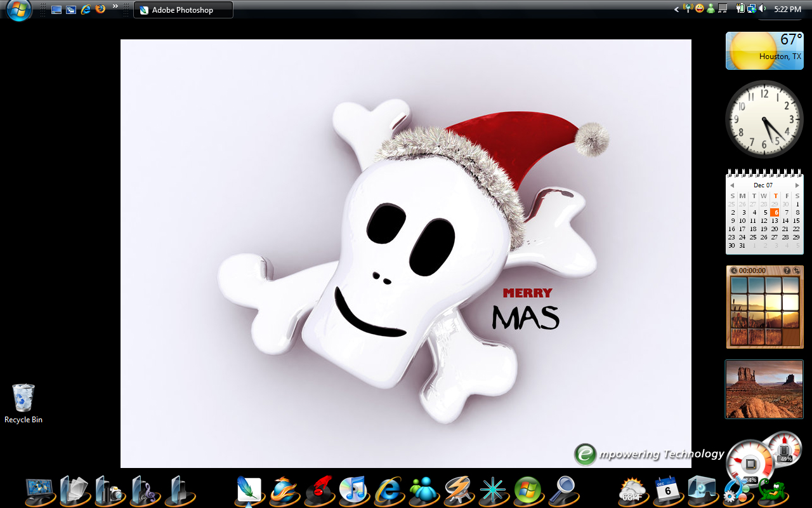Click the analog clock gadget
This screenshot has height=508, width=812.
click(764, 119)
